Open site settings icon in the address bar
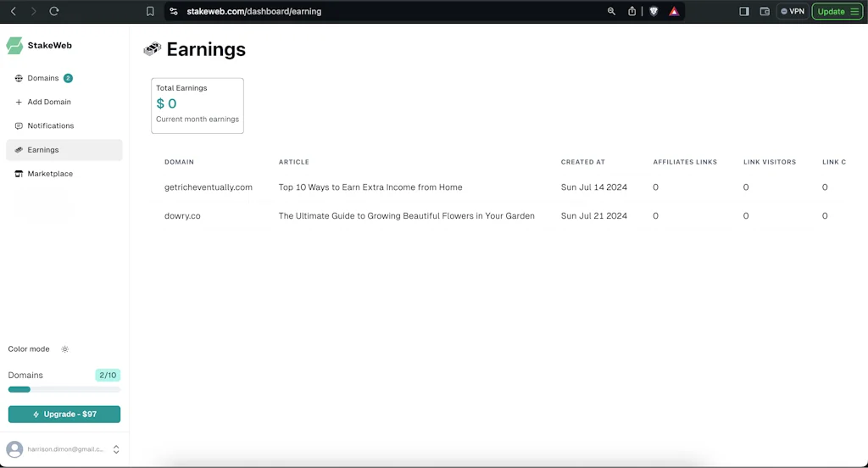The image size is (868, 468). [x=174, y=11]
